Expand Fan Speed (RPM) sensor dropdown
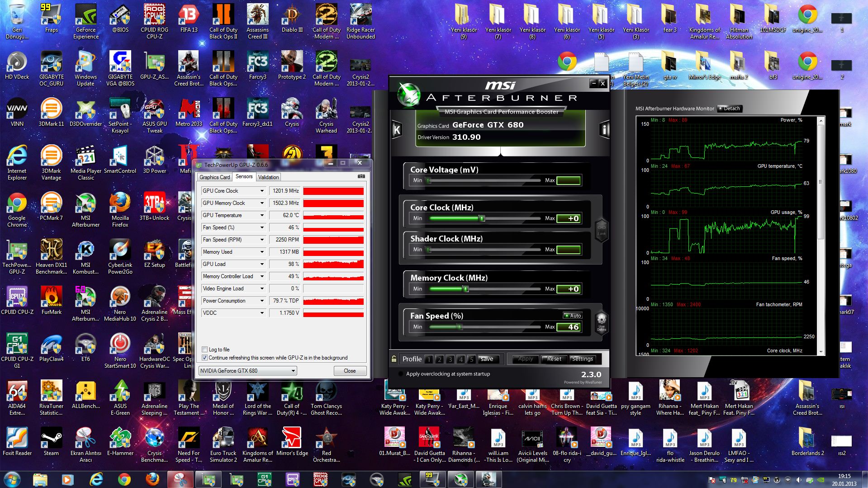 [x=261, y=240]
